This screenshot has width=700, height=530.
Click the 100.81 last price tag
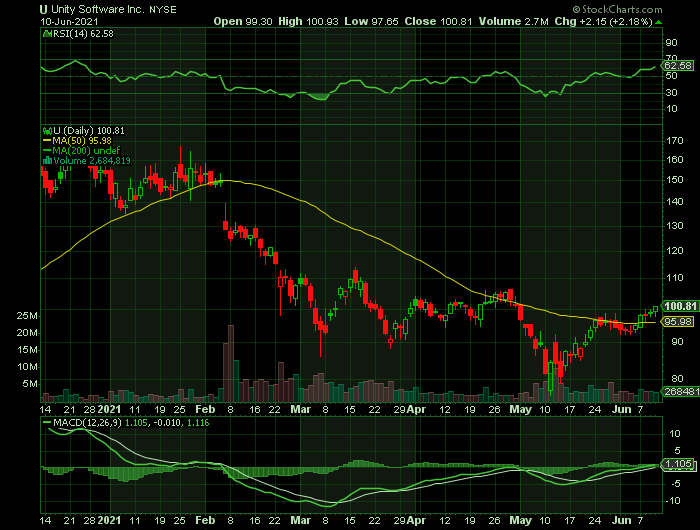pos(679,306)
